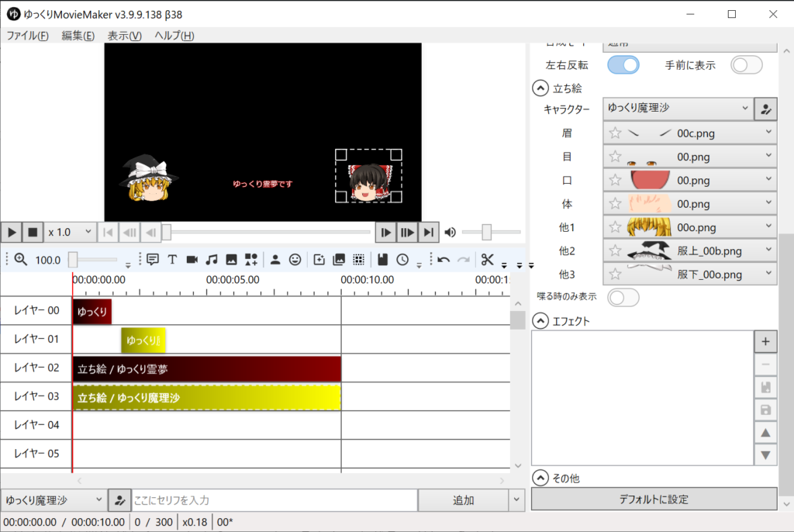Image resolution: width=794 pixels, height=532 pixels.
Task: Add a video item with the camera icon
Action: tap(192, 260)
